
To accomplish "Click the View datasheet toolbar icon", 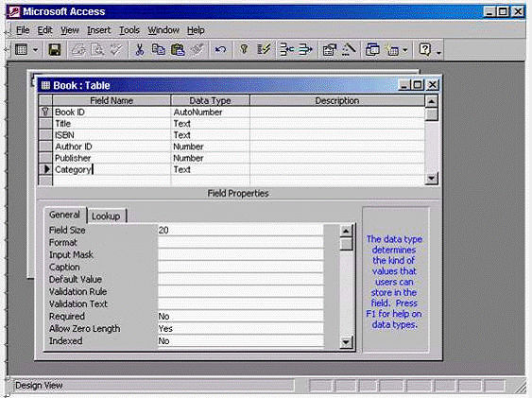I will (x=22, y=50).
